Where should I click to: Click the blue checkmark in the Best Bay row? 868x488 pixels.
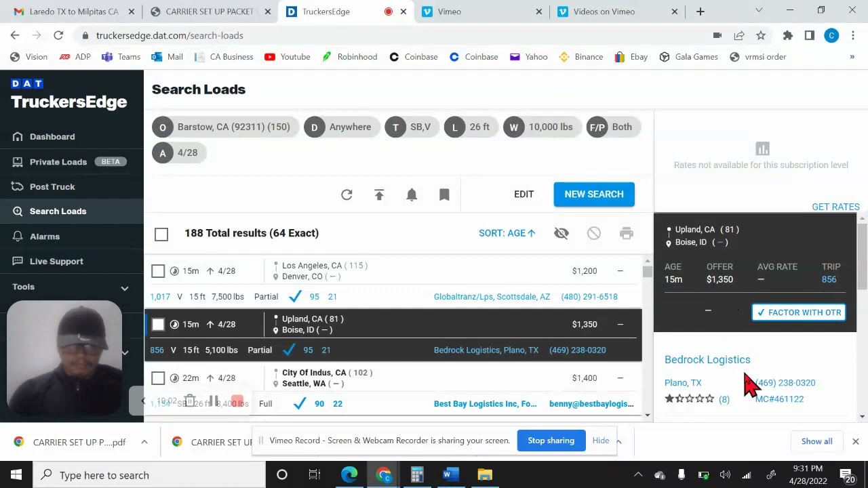pyautogui.click(x=299, y=404)
